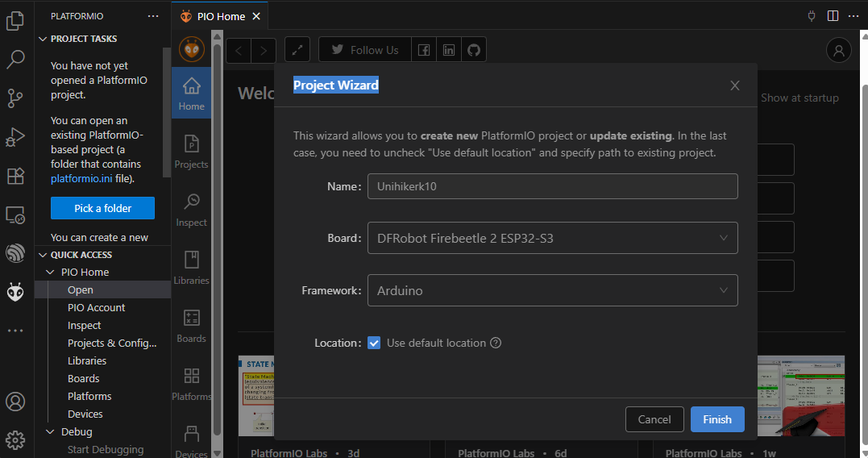
Task: Open Platforms in PIO sidebar
Action: (192, 384)
